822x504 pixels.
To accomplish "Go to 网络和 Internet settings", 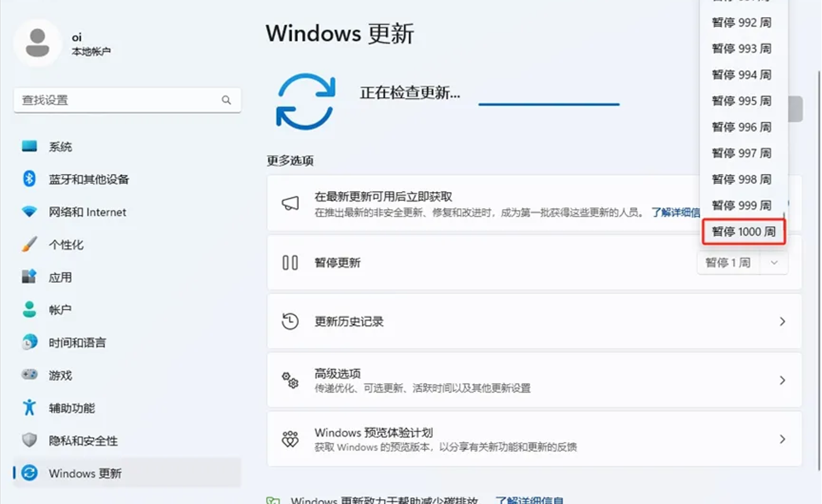I will click(127, 212).
